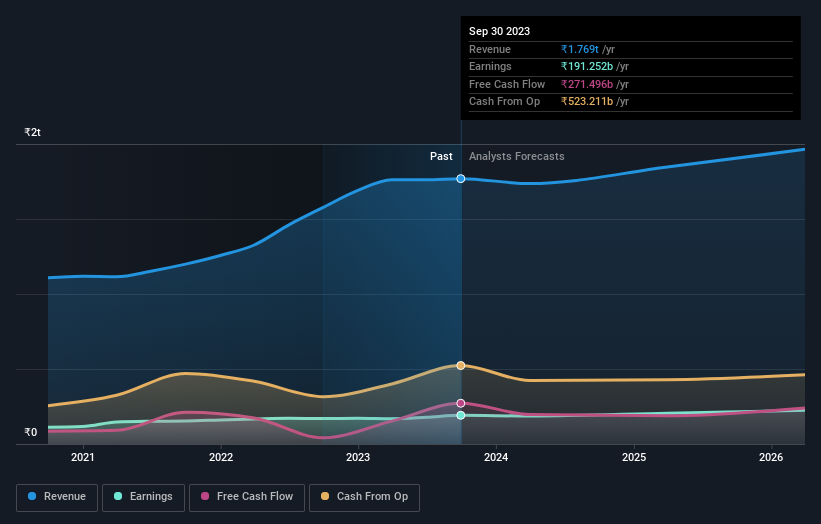Click the Past label on chart
Viewport: 821px width, 524px height.
(441, 156)
